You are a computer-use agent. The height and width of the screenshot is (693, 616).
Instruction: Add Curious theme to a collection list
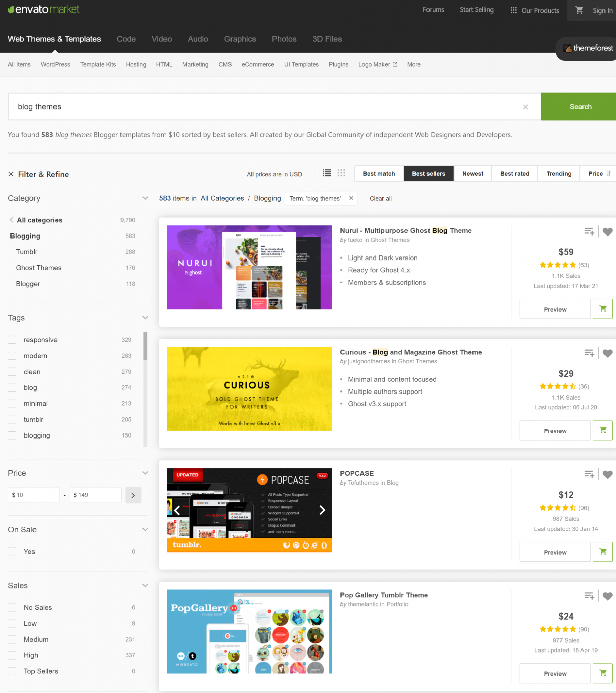pyautogui.click(x=589, y=353)
